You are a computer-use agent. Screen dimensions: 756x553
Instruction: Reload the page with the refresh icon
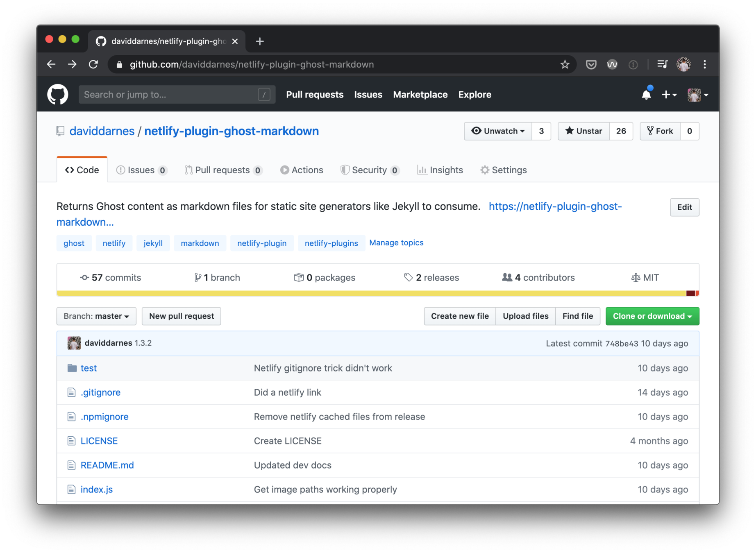(93, 64)
